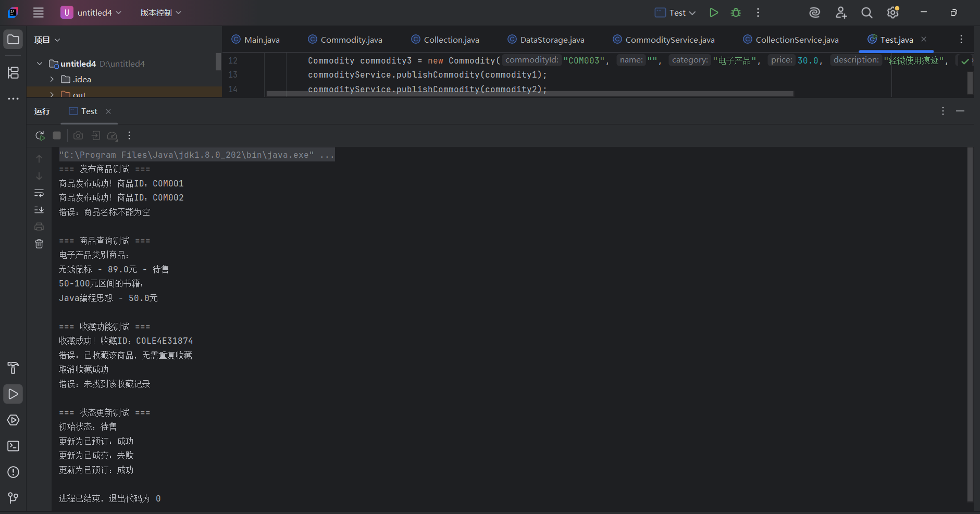This screenshot has height=514, width=980.
Task: Expand the out folder
Action: tap(52, 94)
